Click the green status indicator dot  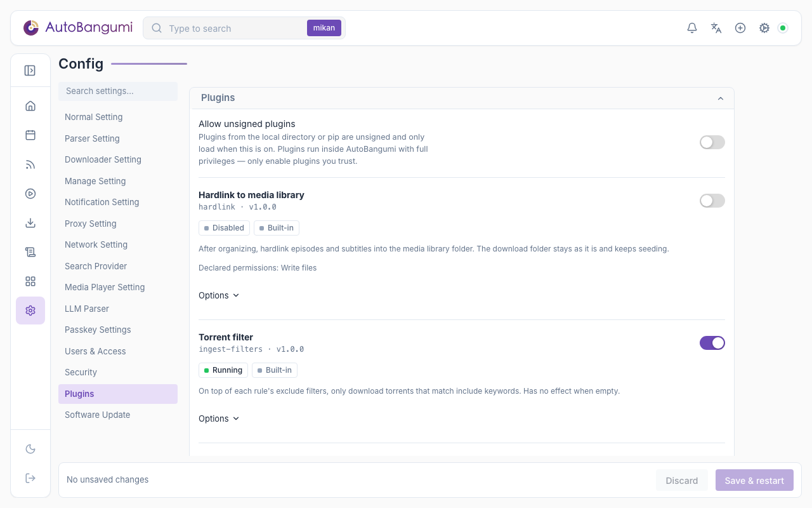[783, 28]
